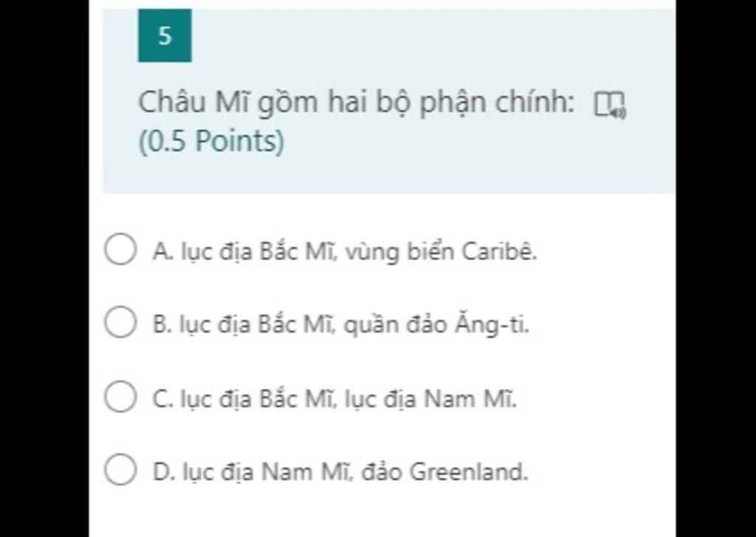
Task: Click the '(0.5 Points)' text
Action: point(212,142)
